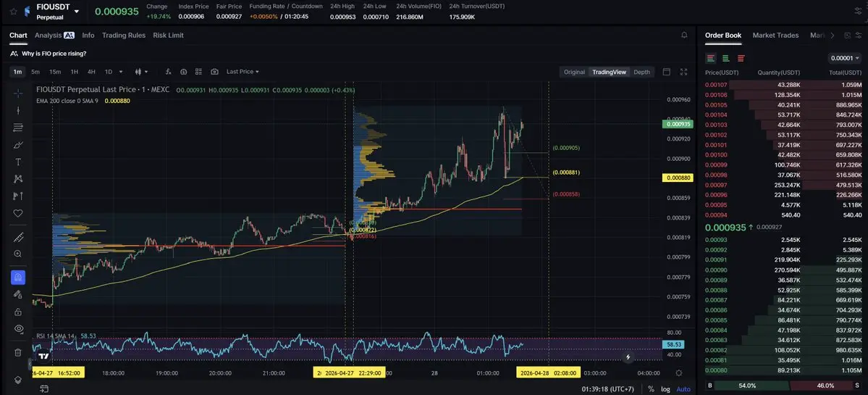Open the date range icon below chart

(43, 389)
